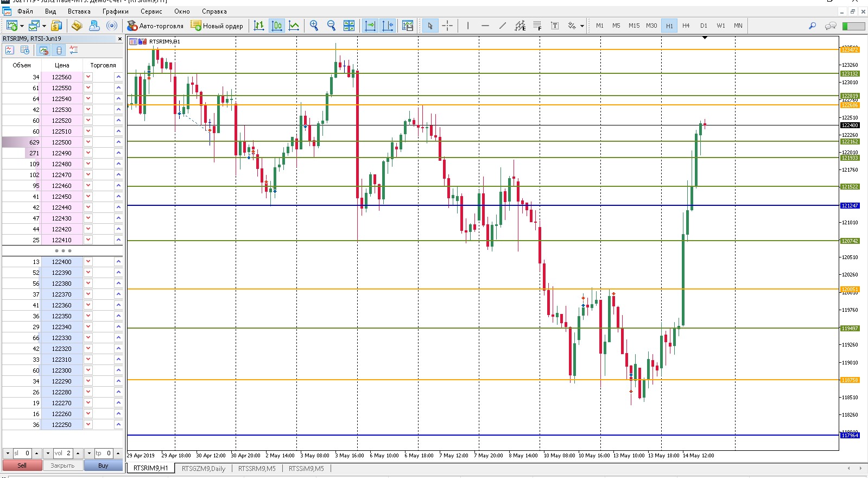The width and height of the screenshot is (868, 478).
Task: Click the green connection status bar indicator
Action: [853, 26]
